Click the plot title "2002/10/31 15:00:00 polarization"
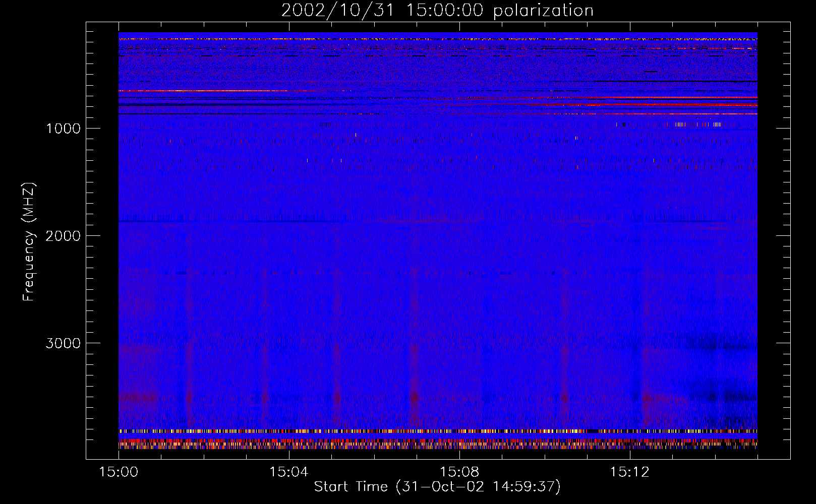Viewport: 816px width, 504px height. click(437, 10)
